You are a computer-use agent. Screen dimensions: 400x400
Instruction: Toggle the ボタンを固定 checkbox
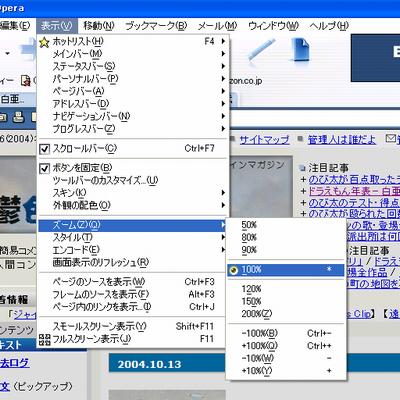[45, 168]
